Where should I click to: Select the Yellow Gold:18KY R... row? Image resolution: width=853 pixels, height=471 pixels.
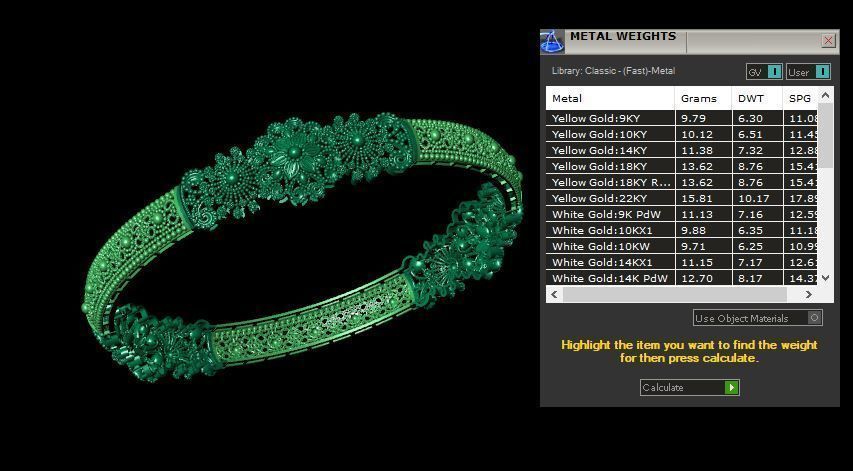[682, 182]
